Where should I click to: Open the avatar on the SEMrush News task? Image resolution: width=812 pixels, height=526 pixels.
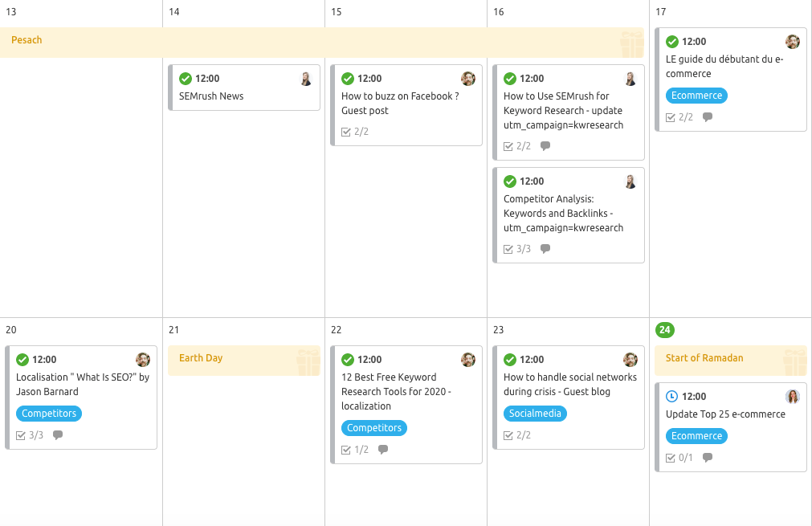click(x=305, y=78)
